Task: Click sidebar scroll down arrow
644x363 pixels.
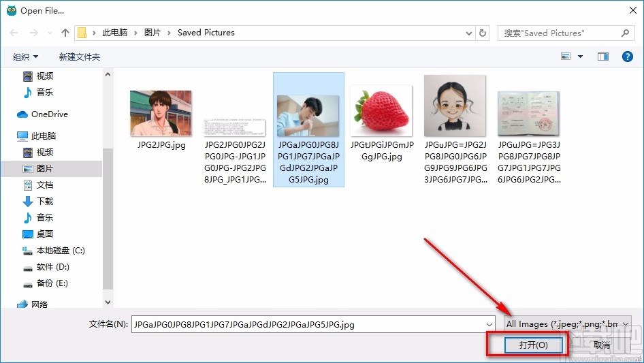Action: 108,302
